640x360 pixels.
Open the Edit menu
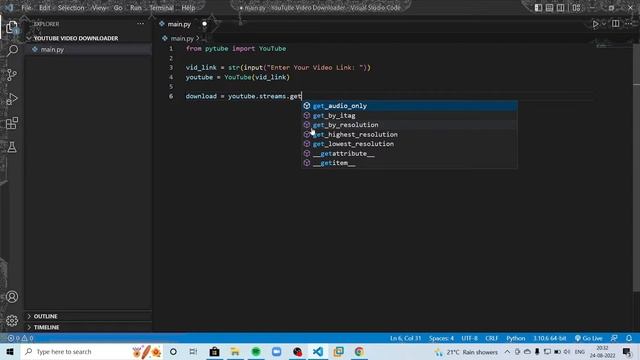[44, 8]
